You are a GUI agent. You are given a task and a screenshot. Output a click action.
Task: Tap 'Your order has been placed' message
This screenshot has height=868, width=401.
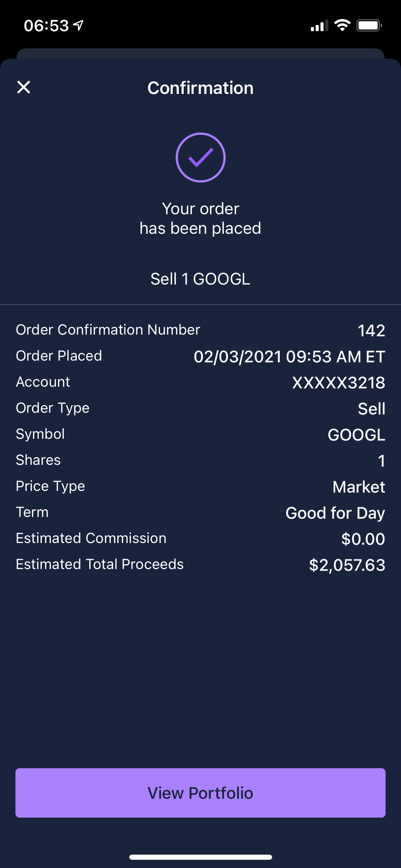(x=200, y=218)
